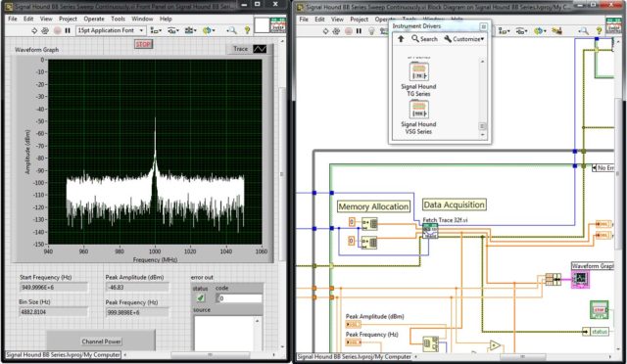Open Resize Objects dropdown in Front Panel
The image size is (627, 364).
190,30
